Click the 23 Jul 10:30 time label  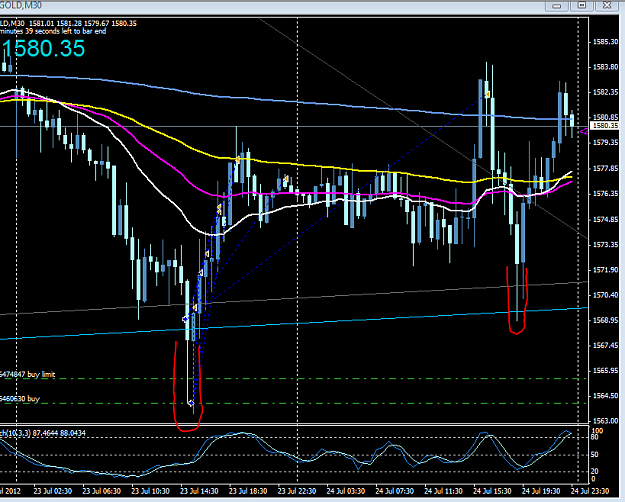150,491
